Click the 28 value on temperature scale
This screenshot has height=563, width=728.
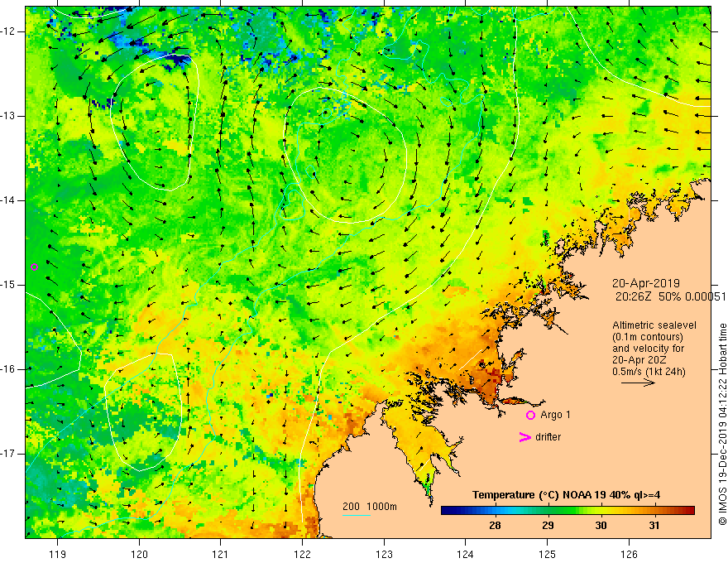click(x=495, y=526)
